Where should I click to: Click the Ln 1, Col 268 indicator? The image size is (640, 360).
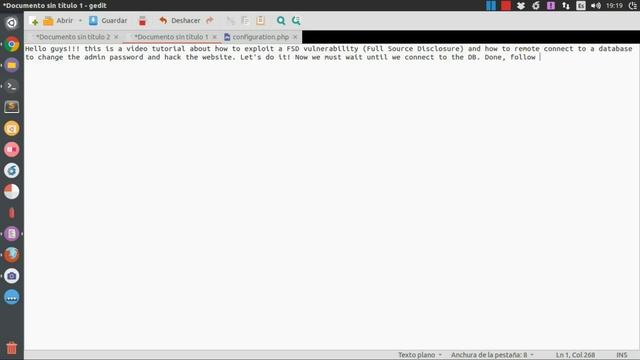pos(575,355)
